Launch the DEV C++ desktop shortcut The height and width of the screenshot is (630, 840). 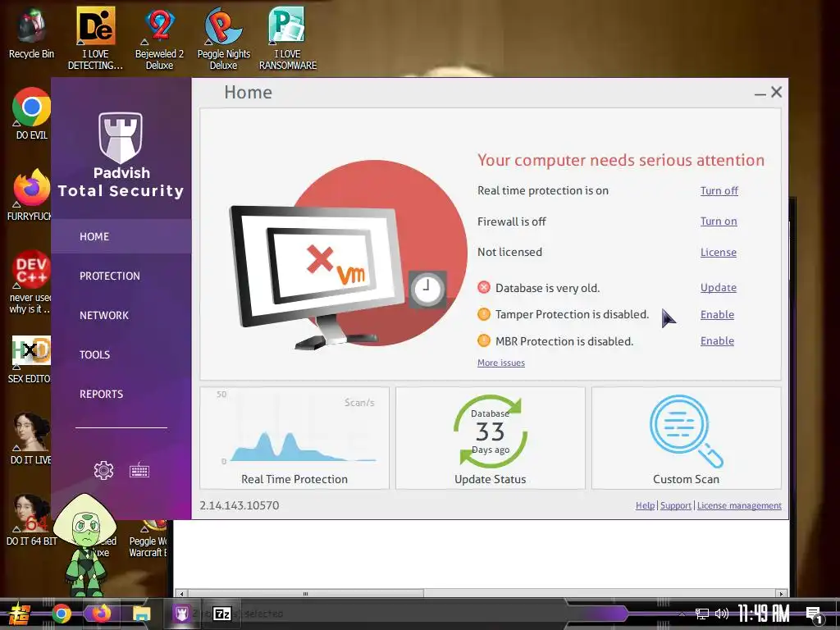tap(30, 282)
